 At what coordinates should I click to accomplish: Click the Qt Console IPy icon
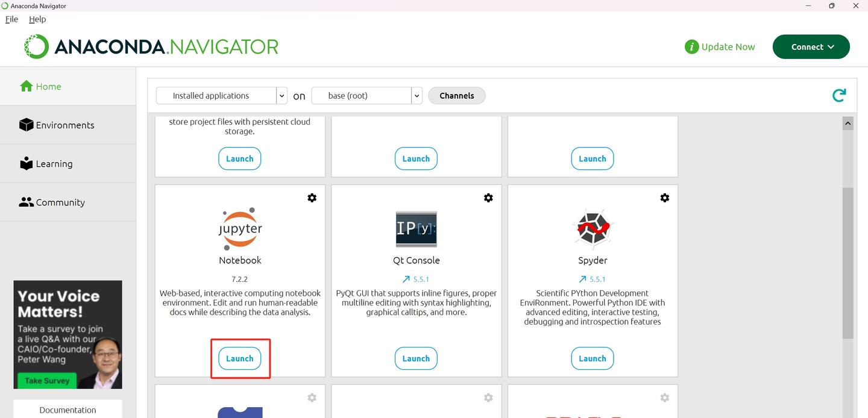pos(416,229)
